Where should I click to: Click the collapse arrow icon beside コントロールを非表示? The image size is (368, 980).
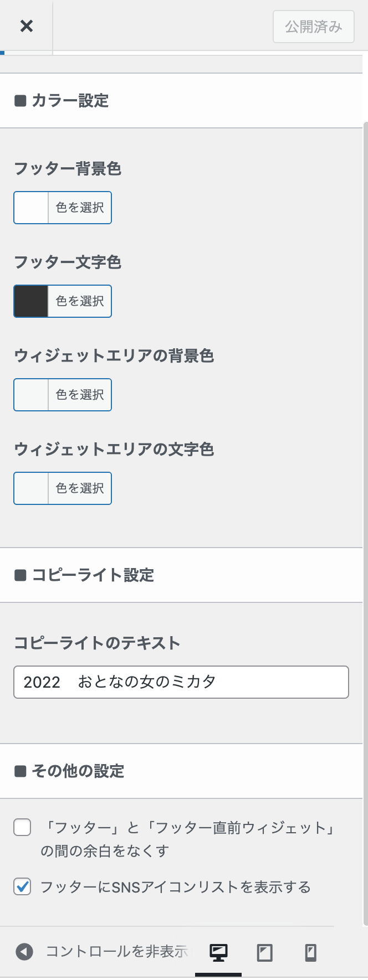click(24, 952)
